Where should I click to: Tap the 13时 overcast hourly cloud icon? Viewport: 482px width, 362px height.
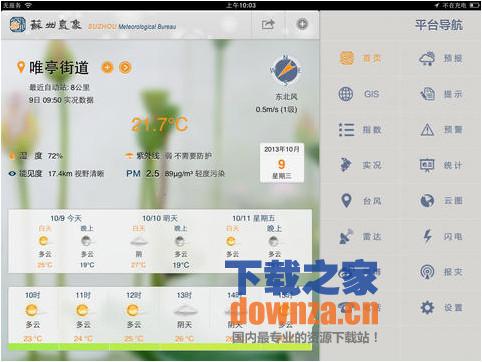click(x=185, y=311)
